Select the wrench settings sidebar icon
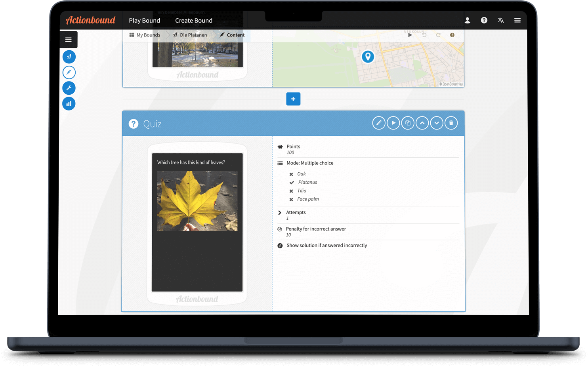 pyautogui.click(x=69, y=88)
